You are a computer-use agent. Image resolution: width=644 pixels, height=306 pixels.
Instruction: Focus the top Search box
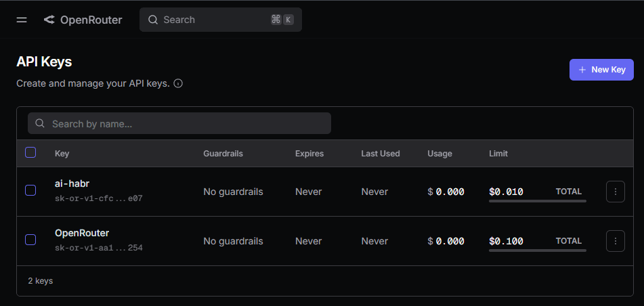point(221,20)
